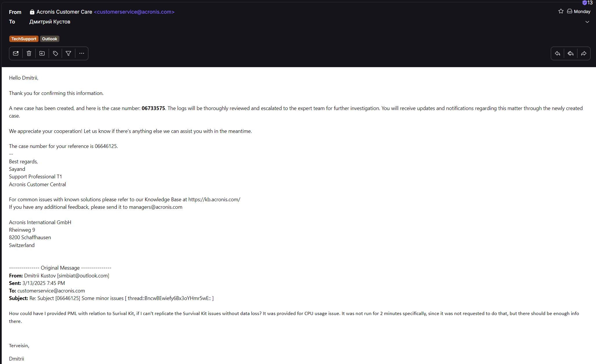The image size is (596, 364).
Task: Click the Sent date 3/13/2025 7:45 PM
Action: 43,283
